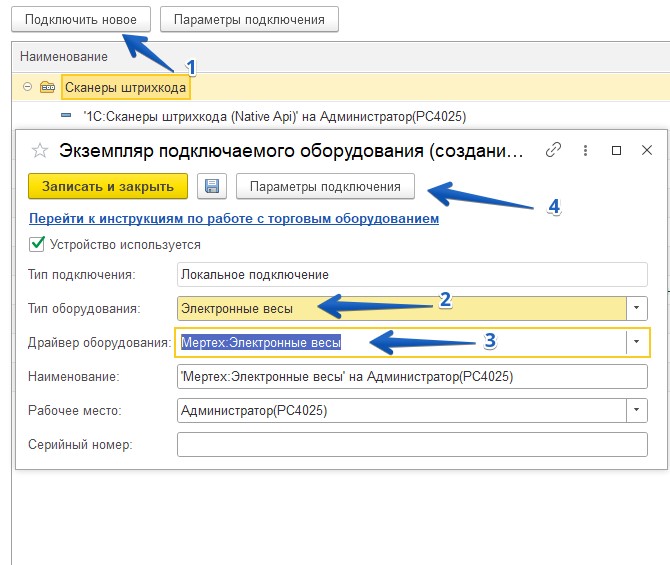
Task: Click top toolbar Параметры подключения button
Action: [x=249, y=19]
